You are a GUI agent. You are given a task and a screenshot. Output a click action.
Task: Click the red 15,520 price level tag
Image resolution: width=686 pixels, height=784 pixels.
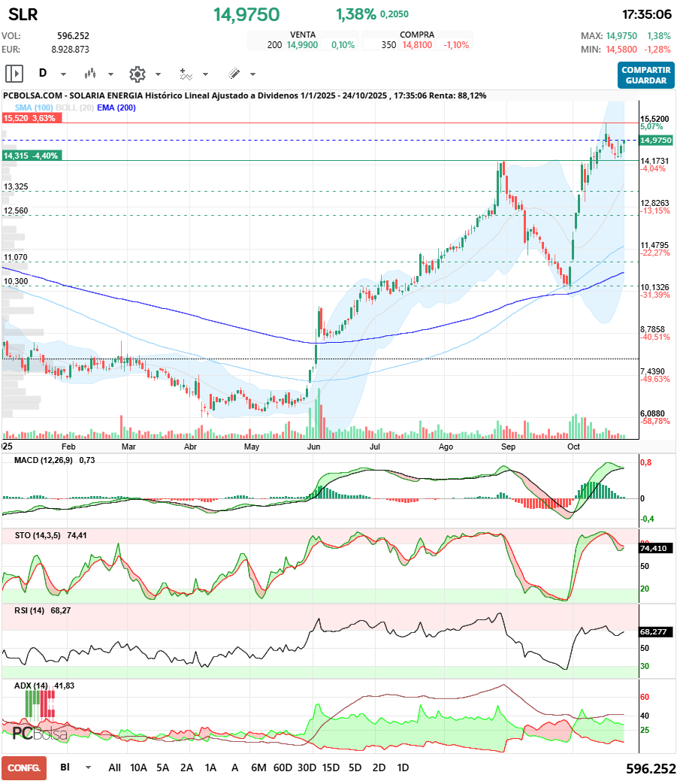(x=30, y=119)
